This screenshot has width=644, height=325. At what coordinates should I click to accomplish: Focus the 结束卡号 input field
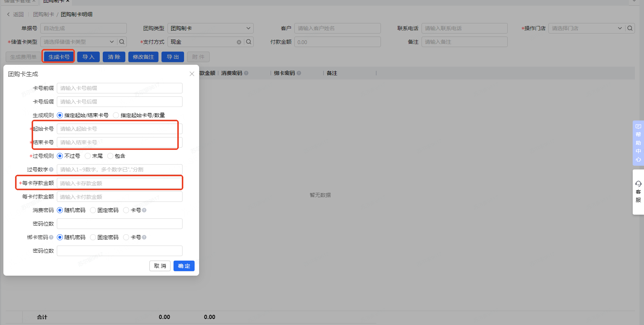[120, 142]
